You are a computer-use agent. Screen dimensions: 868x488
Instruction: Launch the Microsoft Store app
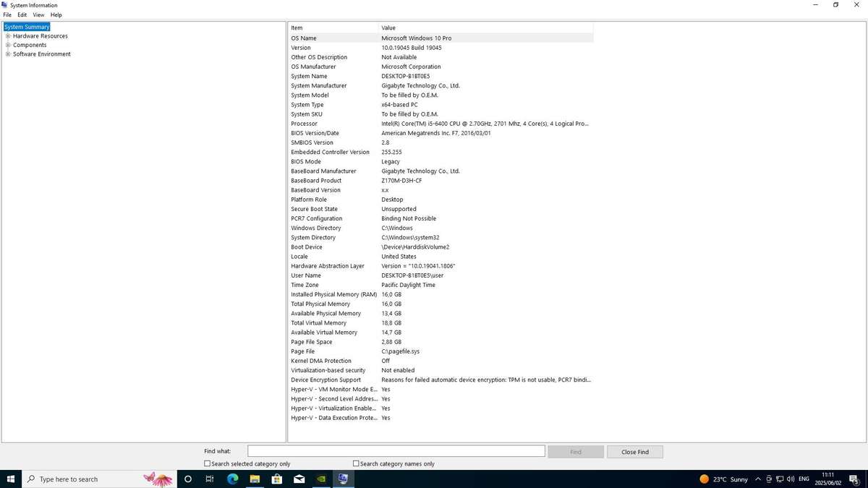click(x=277, y=479)
